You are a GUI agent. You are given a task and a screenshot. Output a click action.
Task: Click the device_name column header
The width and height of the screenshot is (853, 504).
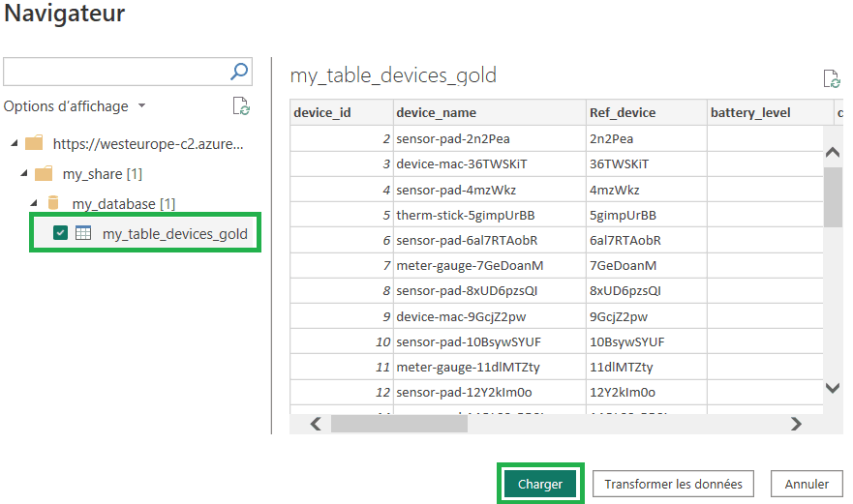(x=490, y=112)
